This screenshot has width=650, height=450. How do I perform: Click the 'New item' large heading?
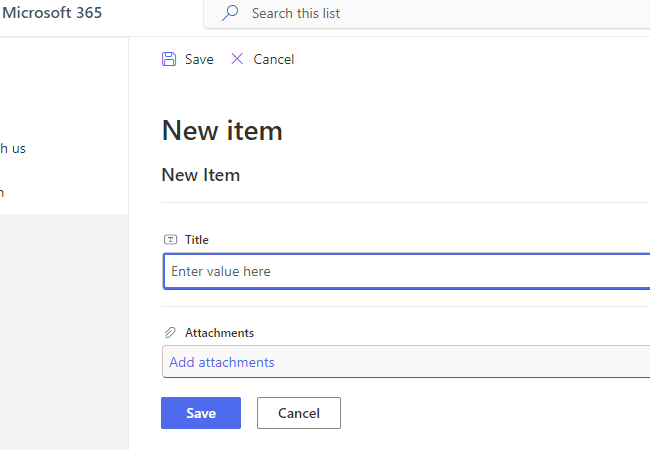(222, 131)
